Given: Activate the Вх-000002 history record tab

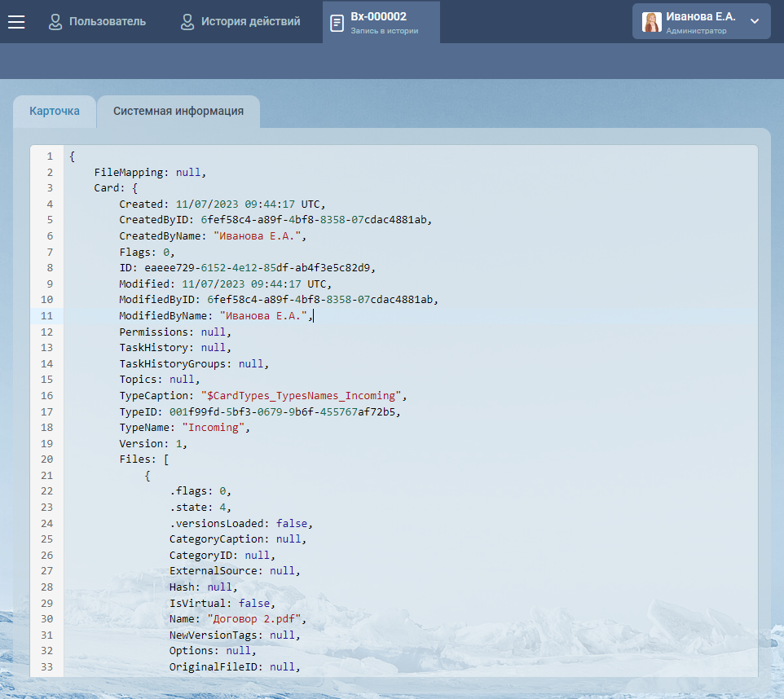Looking at the screenshot, I should point(384,22).
